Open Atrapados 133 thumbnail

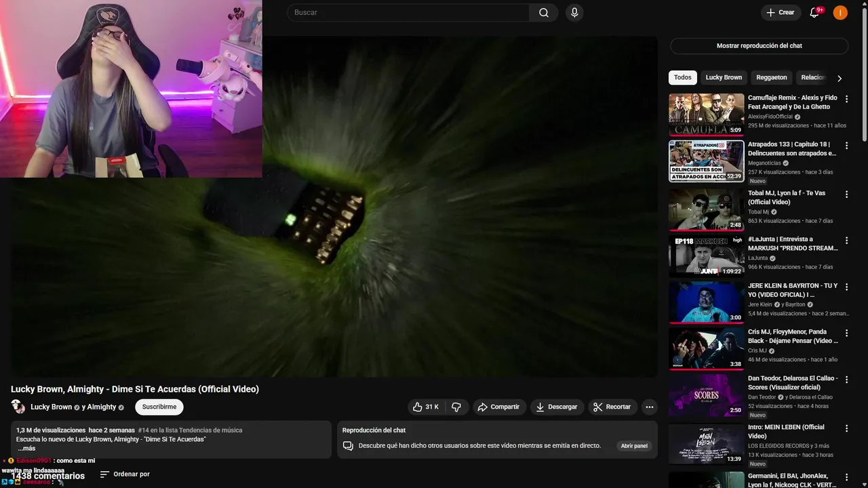coord(707,161)
